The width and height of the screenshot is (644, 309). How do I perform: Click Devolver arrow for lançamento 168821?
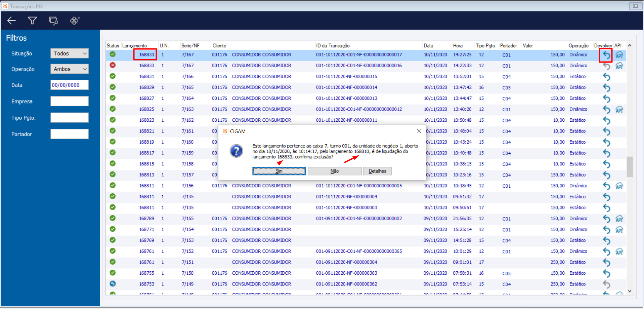pos(606,131)
